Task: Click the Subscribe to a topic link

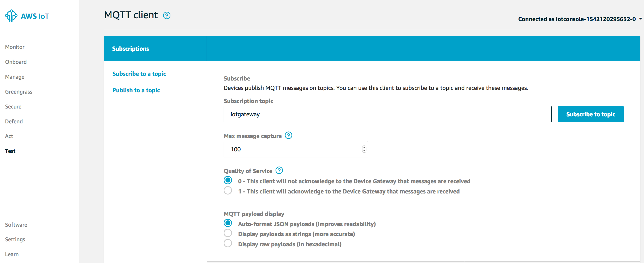Action: tap(139, 74)
